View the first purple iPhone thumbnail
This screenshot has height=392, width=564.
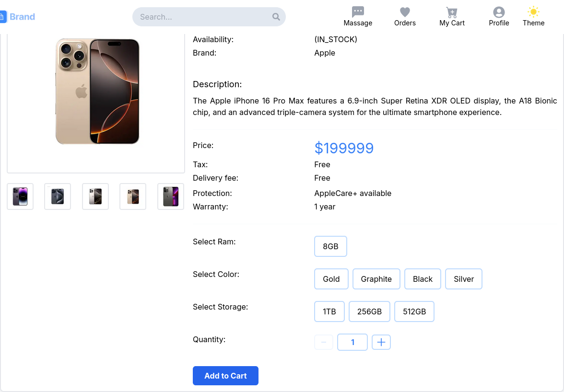20,196
